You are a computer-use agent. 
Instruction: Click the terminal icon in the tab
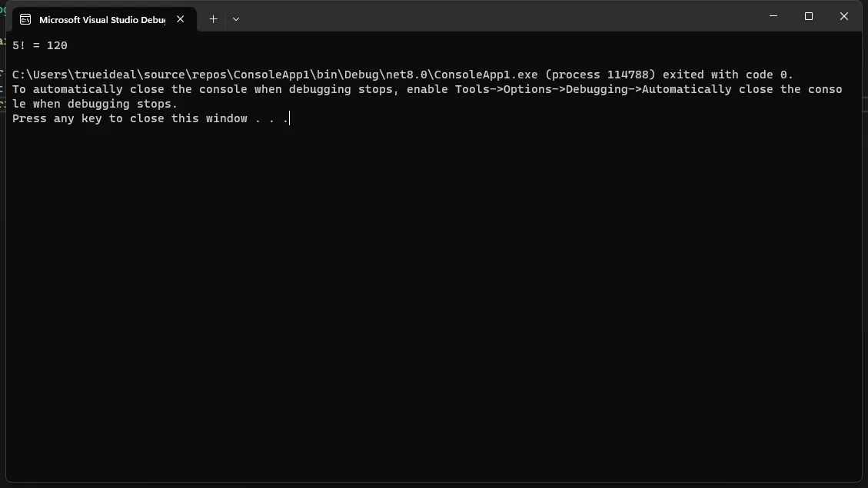(25, 19)
